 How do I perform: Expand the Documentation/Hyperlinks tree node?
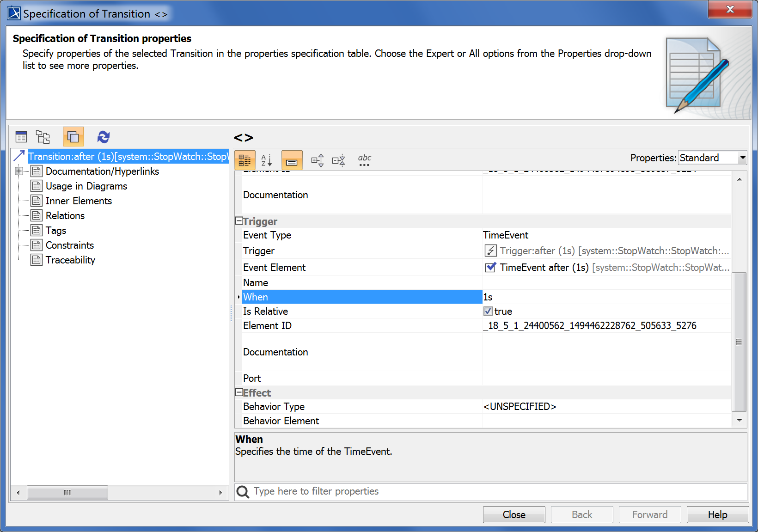tap(19, 171)
